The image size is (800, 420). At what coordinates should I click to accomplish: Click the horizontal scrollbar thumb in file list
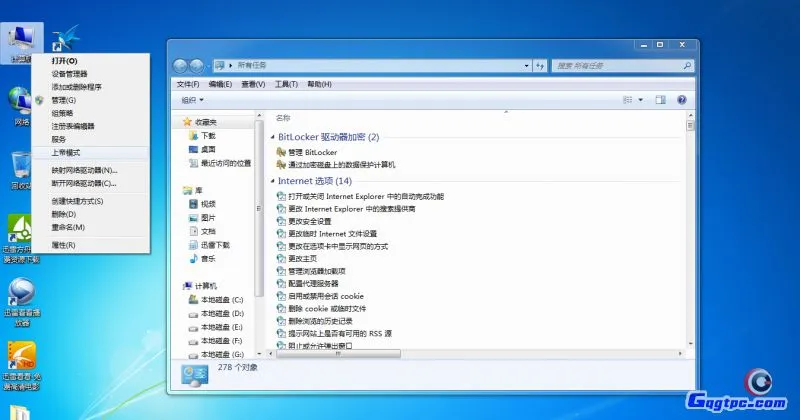(x=338, y=354)
